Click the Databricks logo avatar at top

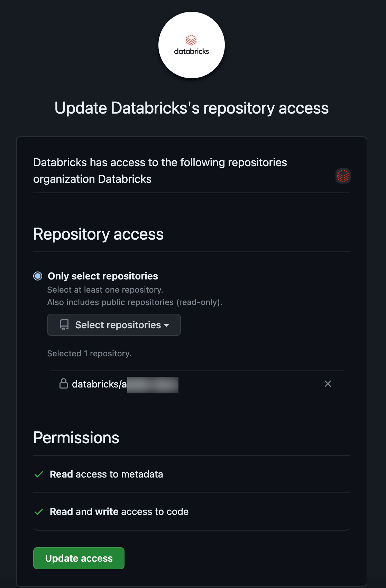pyautogui.click(x=191, y=45)
